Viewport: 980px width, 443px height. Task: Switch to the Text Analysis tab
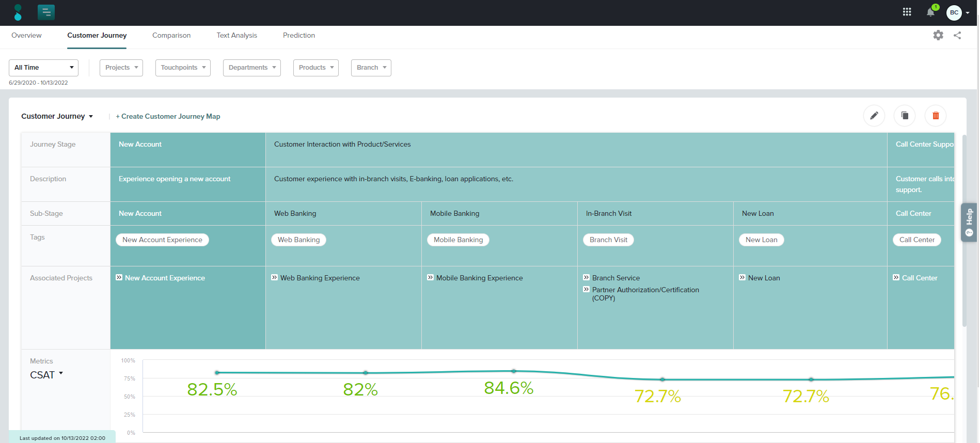coord(236,35)
